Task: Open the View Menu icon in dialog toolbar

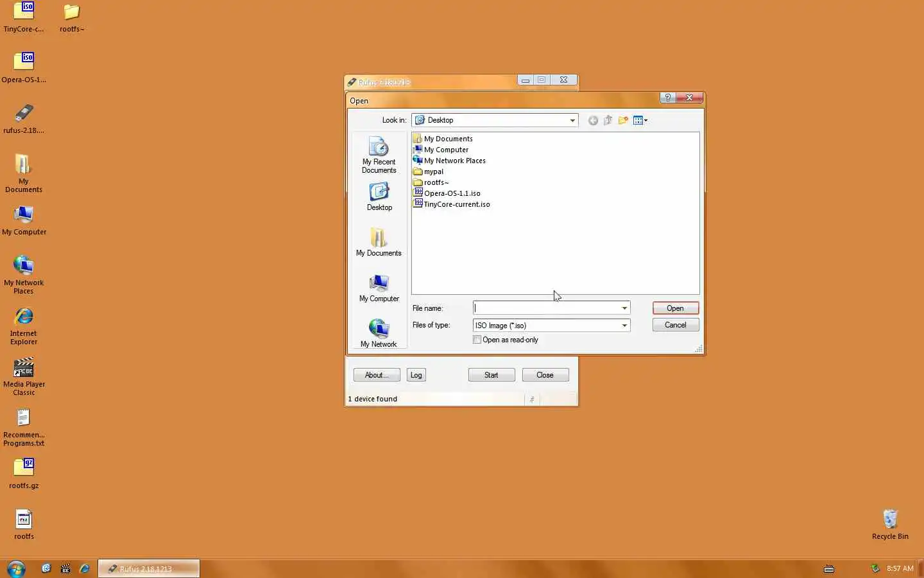Action: [x=640, y=120]
